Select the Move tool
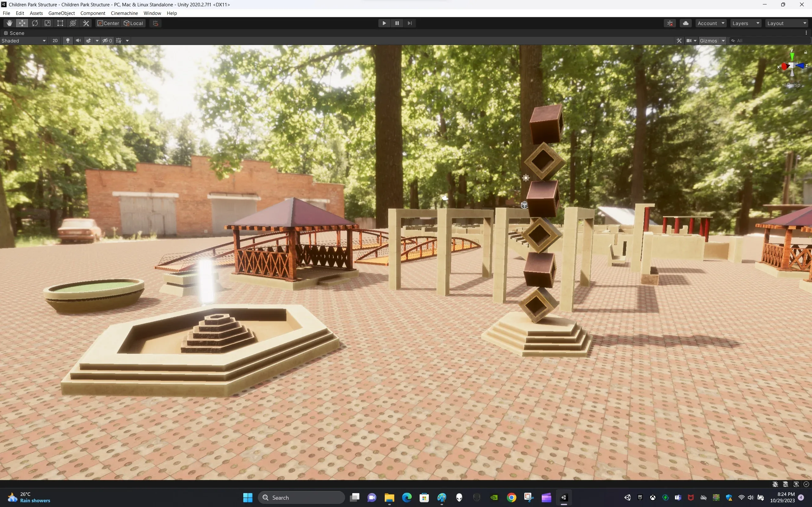812x507 pixels. pyautogui.click(x=22, y=23)
